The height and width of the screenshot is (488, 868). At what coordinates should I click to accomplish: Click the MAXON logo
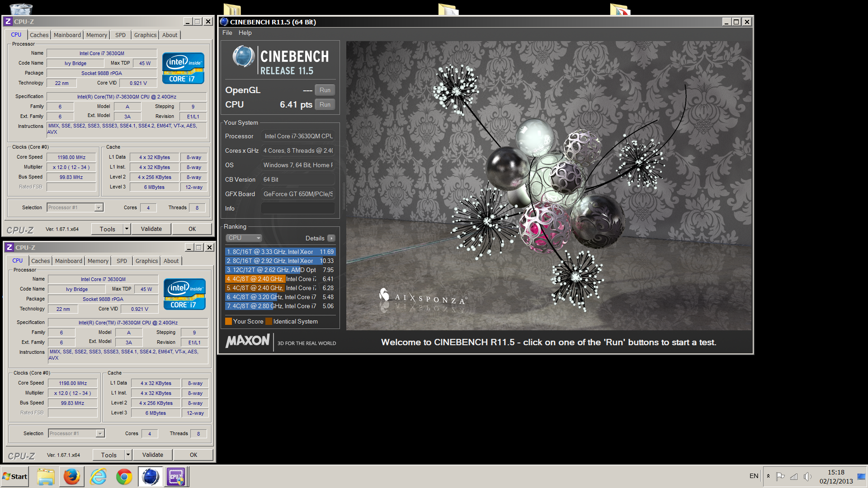tap(248, 341)
